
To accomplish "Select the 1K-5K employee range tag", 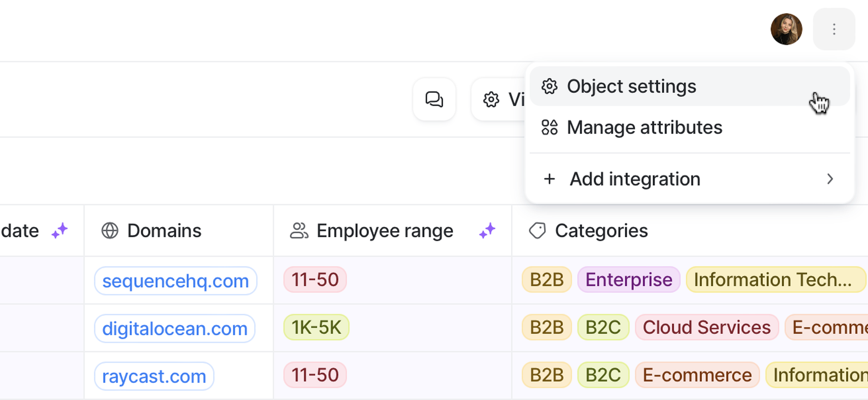I will click(316, 328).
